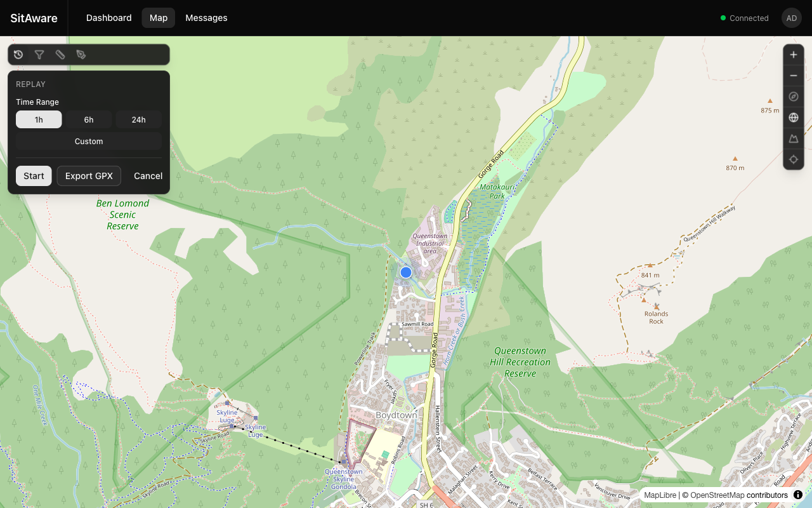Select the 1h time range
Image resolution: width=812 pixels, height=508 pixels.
39,119
